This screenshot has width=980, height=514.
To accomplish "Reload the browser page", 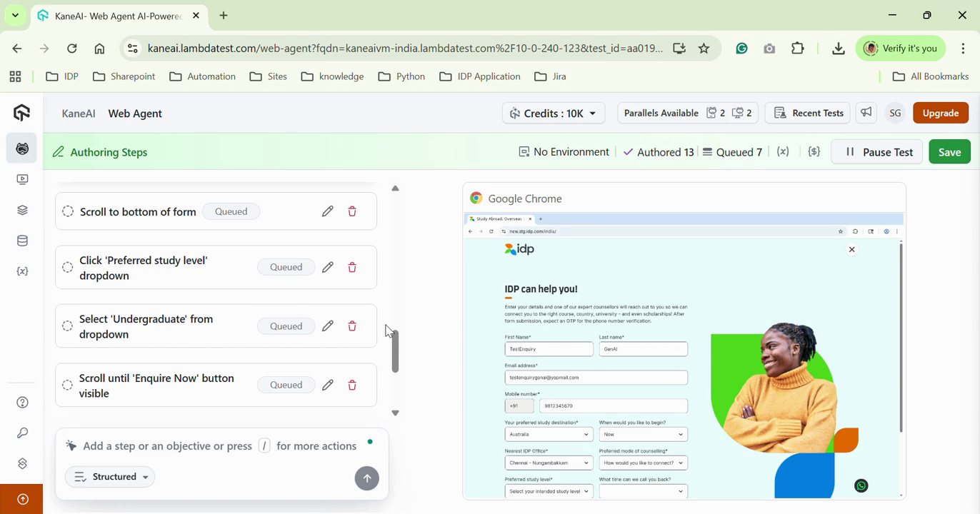I will [x=72, y=49].
